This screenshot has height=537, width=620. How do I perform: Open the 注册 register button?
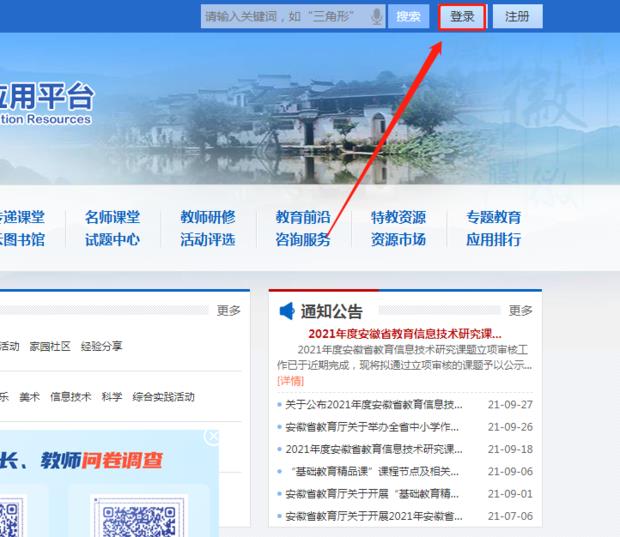[517, 17]
